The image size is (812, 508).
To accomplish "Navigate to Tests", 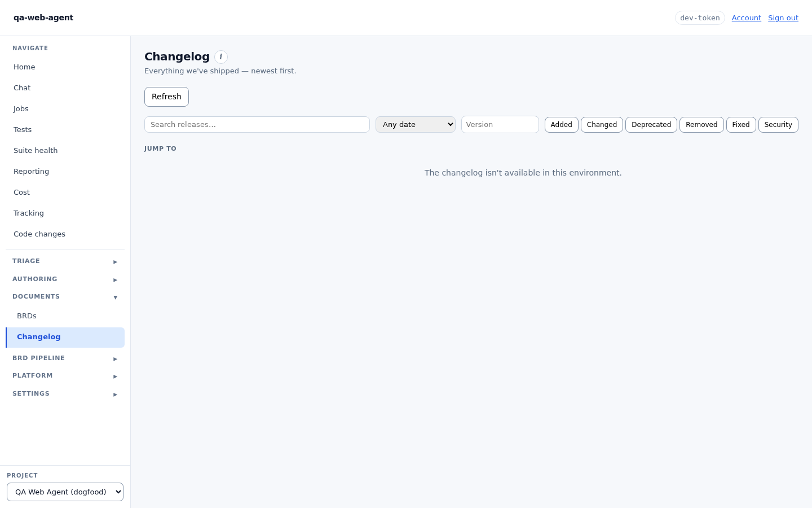I will point(65,130).
